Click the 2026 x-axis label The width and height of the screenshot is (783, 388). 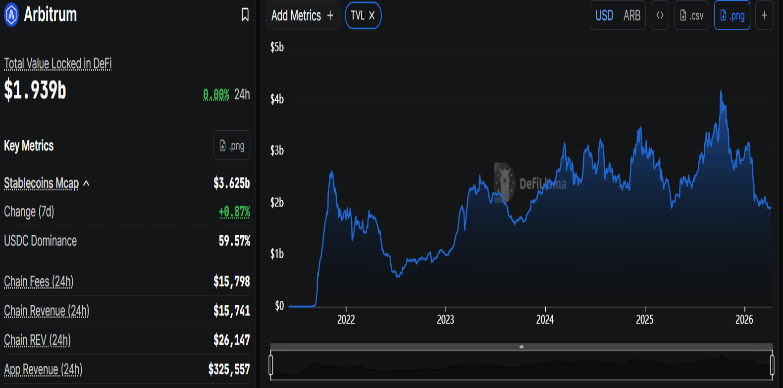pyautogui.click(x=745, y=319)
